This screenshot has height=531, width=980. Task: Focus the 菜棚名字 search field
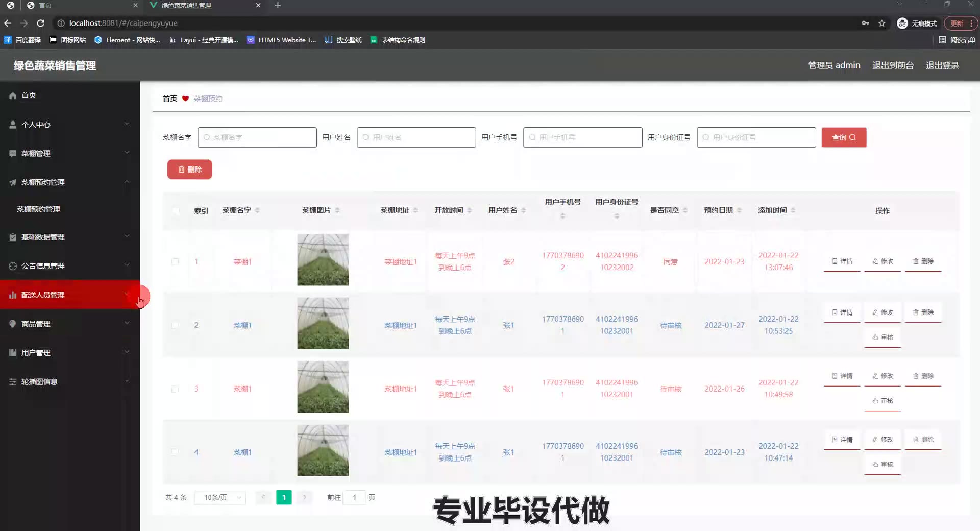257,137
